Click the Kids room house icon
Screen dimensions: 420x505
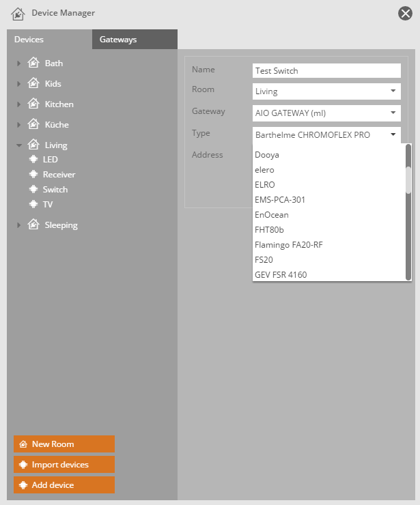point(33,84)
